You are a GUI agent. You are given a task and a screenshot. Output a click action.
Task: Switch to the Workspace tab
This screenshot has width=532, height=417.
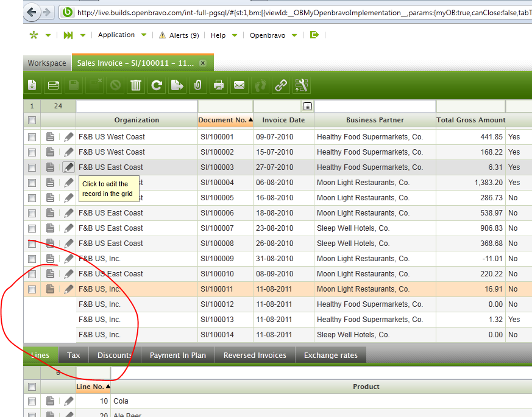[47, 63]
